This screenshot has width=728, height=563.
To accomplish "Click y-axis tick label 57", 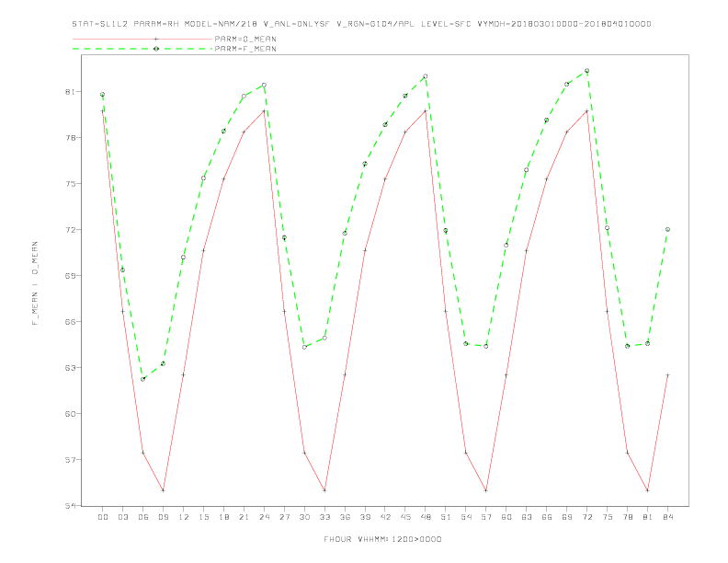I will click(x=70, y=460).
